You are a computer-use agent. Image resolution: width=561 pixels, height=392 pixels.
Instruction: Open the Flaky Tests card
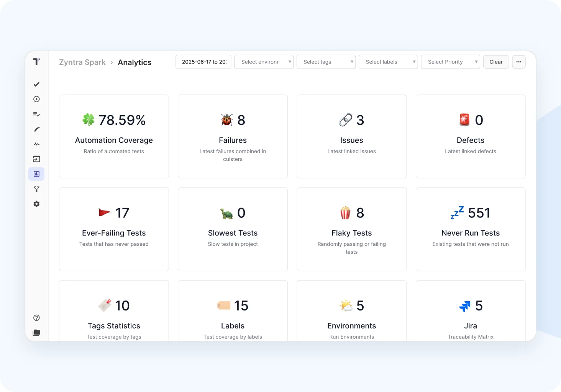pos(351,229)
